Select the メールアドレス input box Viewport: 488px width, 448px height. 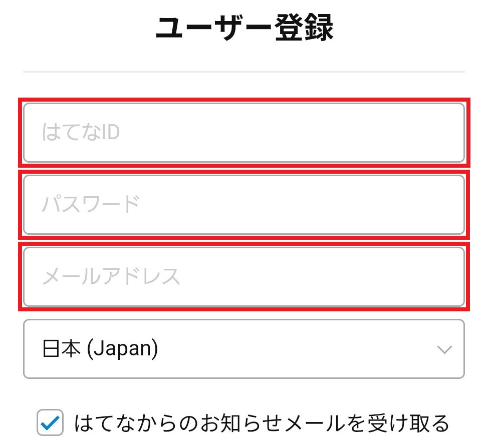tap(243, 277)
